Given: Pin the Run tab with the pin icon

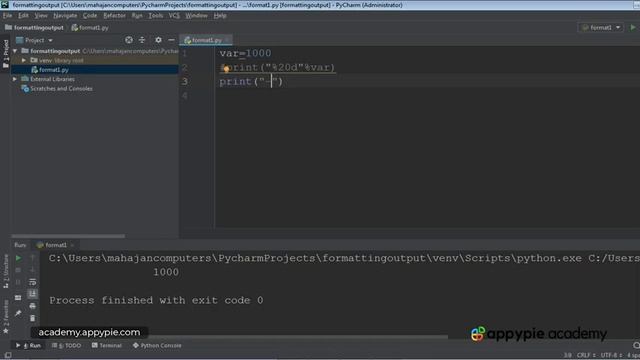Looking at the screenshot, I should (x=18, y=313).
